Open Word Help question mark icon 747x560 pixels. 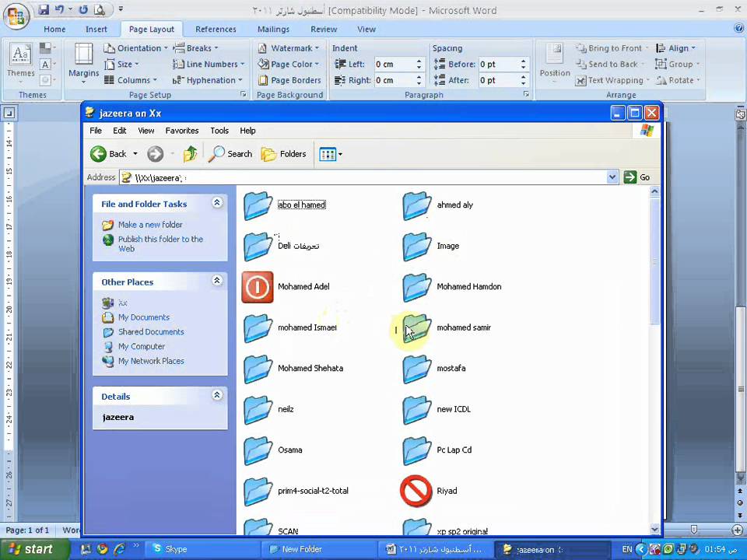(x=739, y=29)
